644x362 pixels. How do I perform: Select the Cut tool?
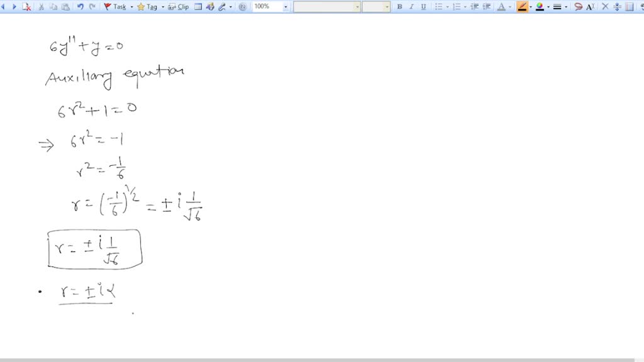43,6
